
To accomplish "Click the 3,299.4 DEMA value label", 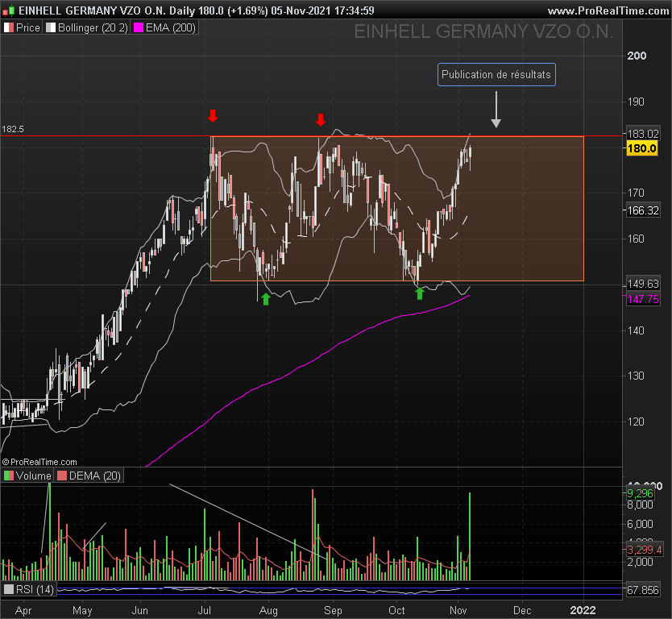I will pos(644,550).
